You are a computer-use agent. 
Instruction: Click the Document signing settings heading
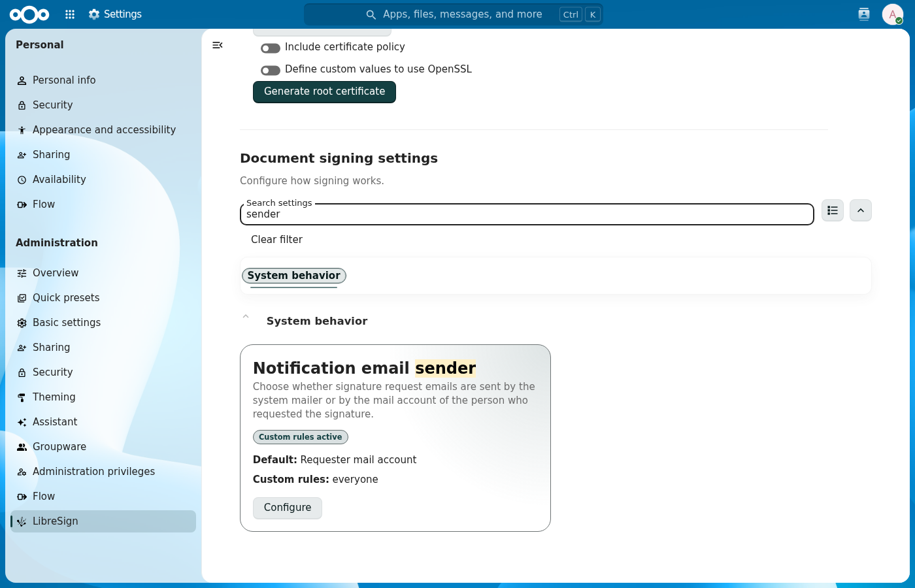pos(339,158)
